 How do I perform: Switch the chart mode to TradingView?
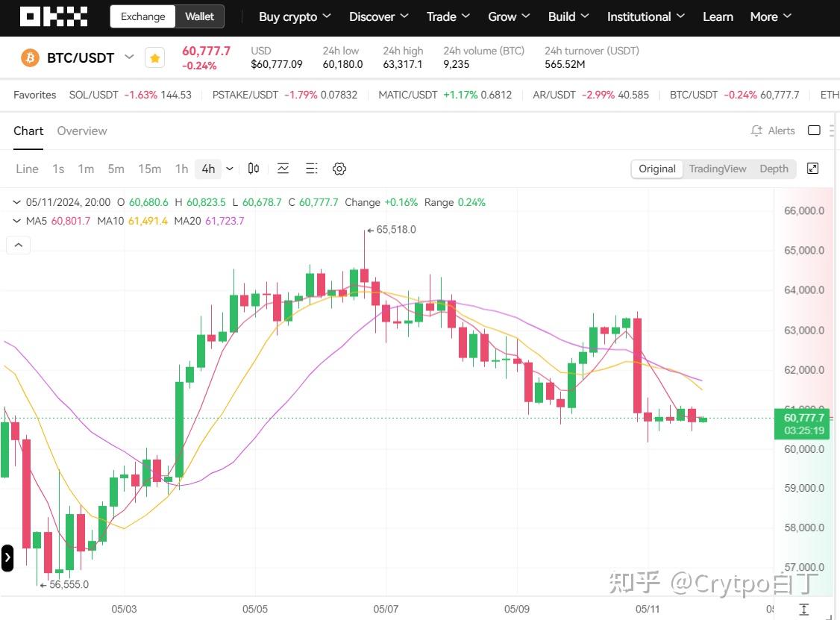pos(717,169)
